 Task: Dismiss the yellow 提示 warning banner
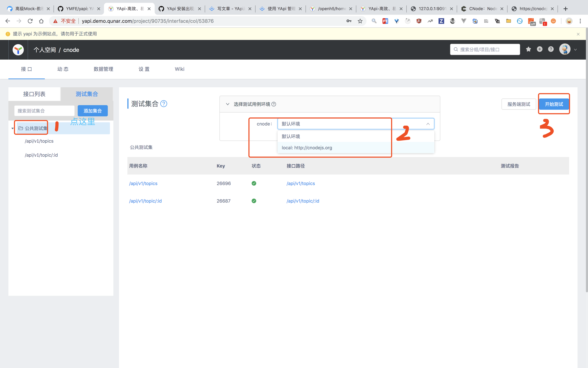coord(578,34)
